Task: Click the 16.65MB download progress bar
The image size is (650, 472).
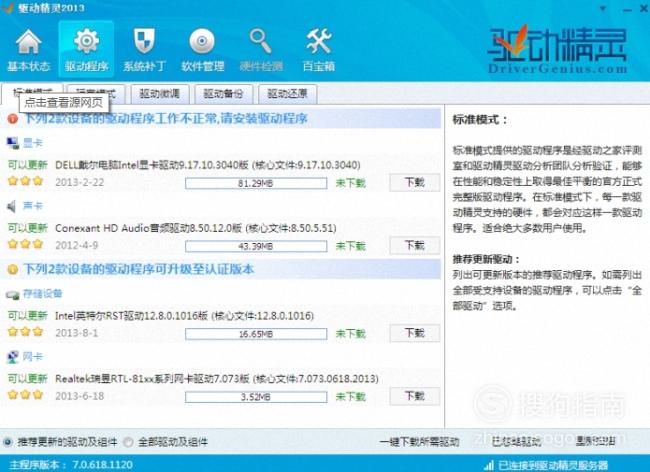Action: (x=256, y=334)
